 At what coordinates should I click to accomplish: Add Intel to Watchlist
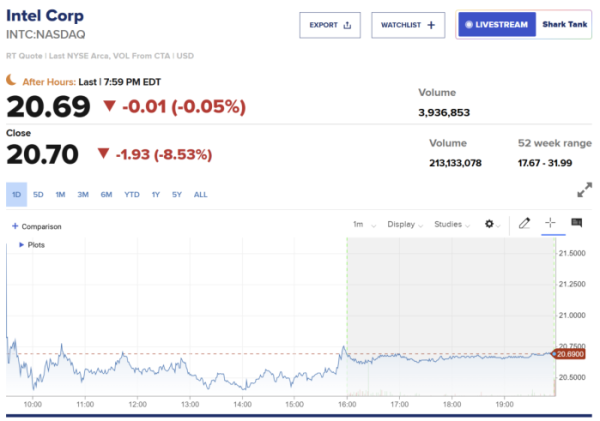click(408, 25)
